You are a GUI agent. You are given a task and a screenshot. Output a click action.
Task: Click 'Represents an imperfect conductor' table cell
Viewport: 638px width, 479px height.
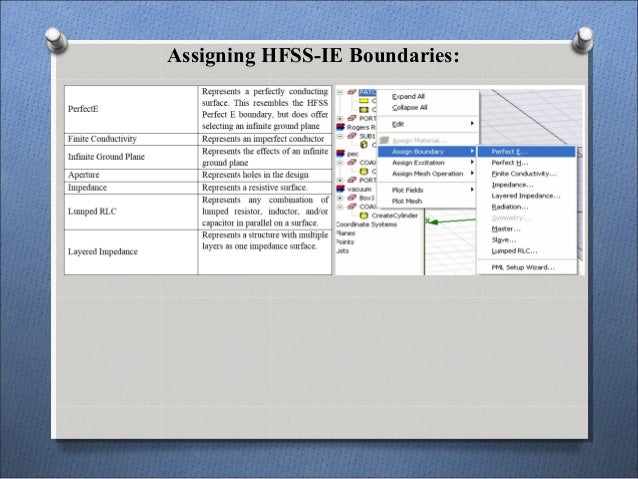(x=265, y=139)
